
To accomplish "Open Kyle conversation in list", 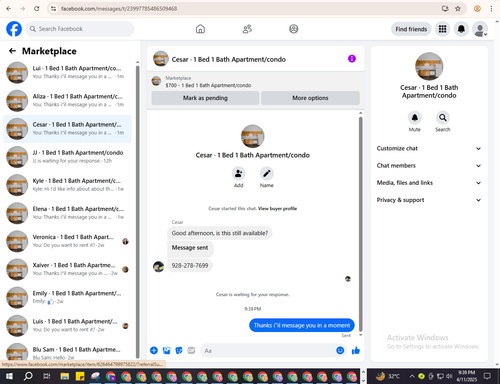I will (67, 185).
